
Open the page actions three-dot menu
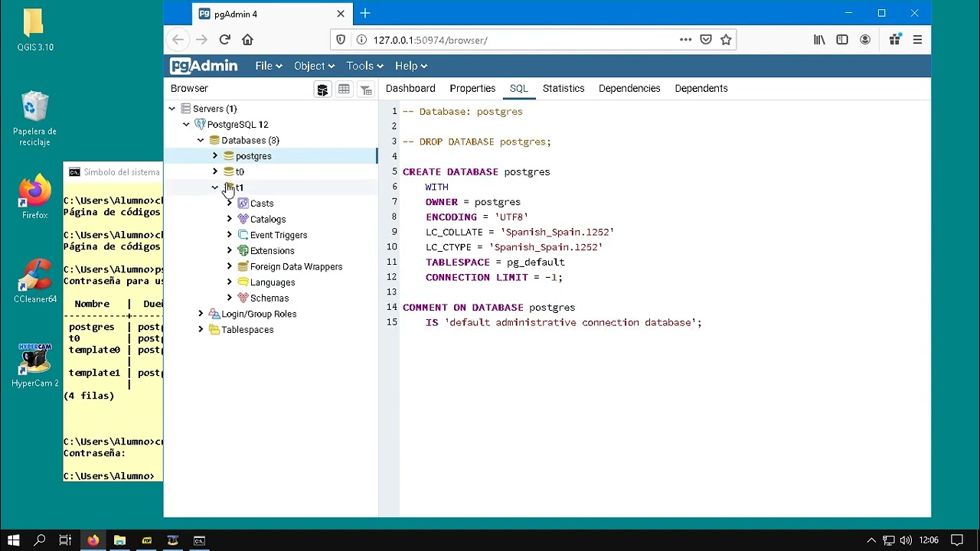point(685,40)
